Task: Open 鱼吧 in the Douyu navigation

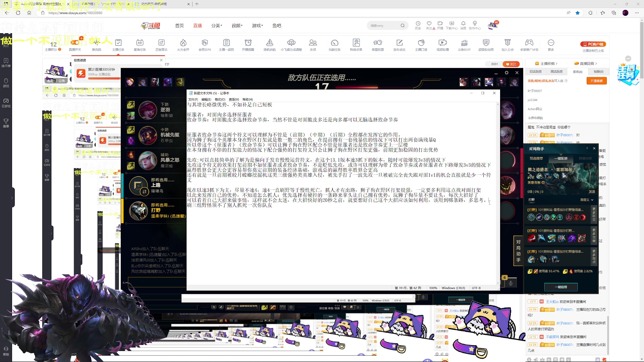Action: click(277, 25)
